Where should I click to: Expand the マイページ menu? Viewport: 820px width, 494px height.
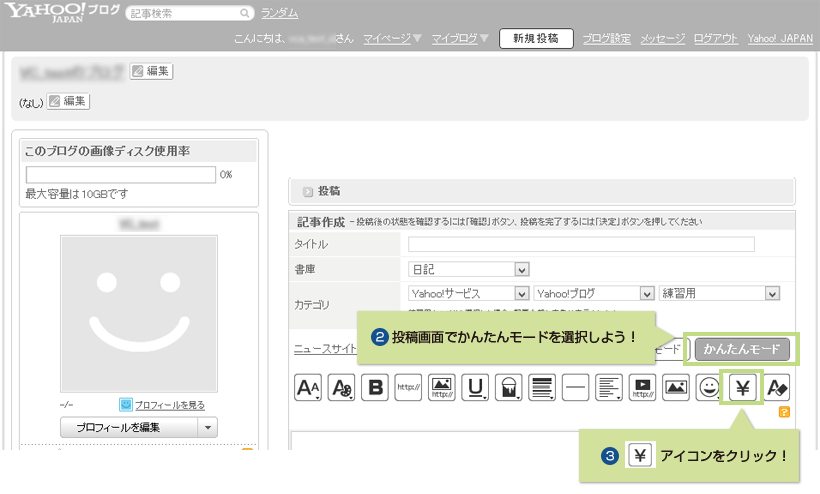392,38
